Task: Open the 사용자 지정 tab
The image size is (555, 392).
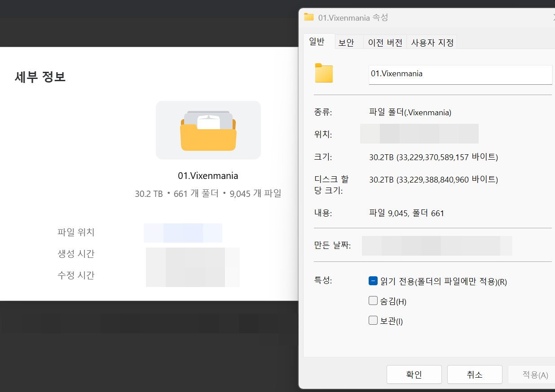Action: pos(432,43)
